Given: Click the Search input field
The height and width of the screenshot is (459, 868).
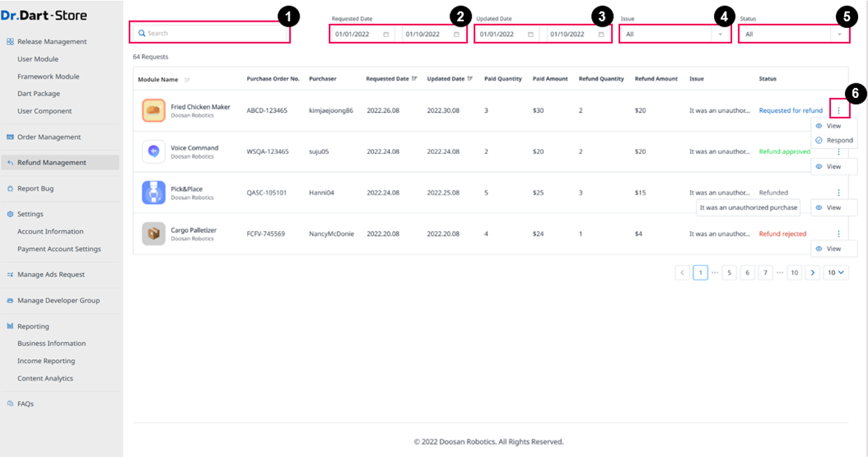Looking at the screenshot, I should click(210, 34).
